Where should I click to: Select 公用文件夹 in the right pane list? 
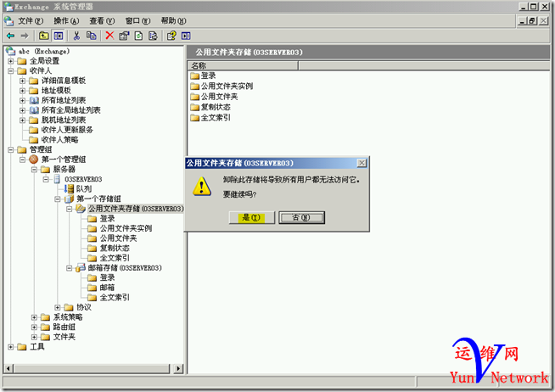click(219, 97)
